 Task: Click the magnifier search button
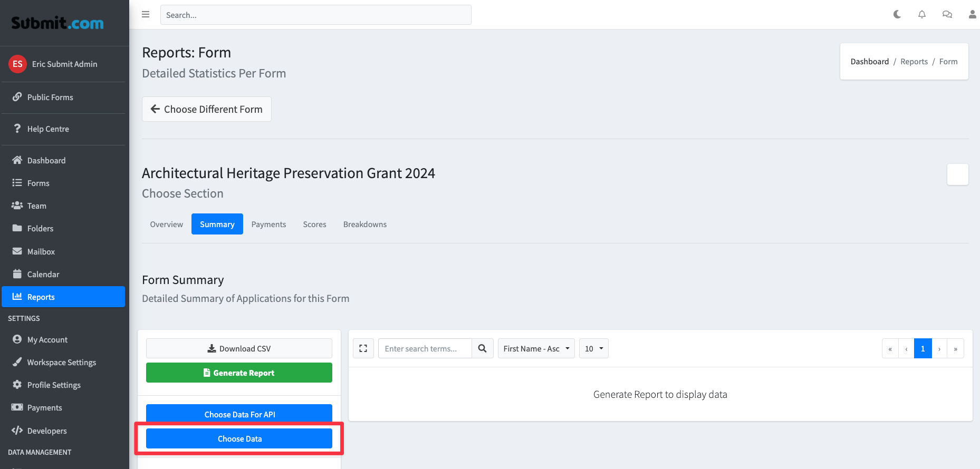482,348
